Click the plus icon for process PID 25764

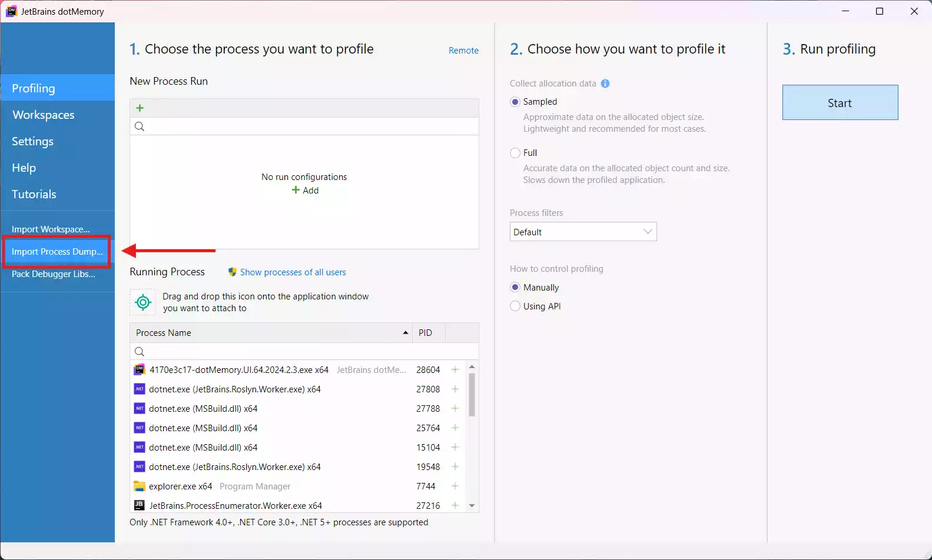pos(455,428)
